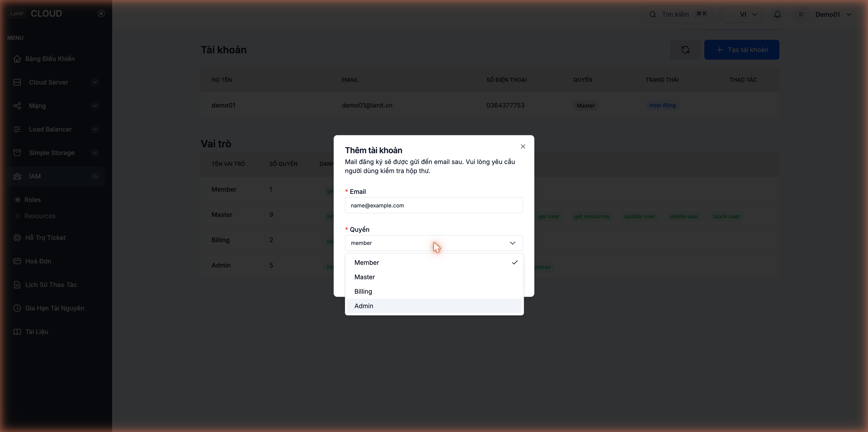Select the Admin option

(x=434, y=306)
